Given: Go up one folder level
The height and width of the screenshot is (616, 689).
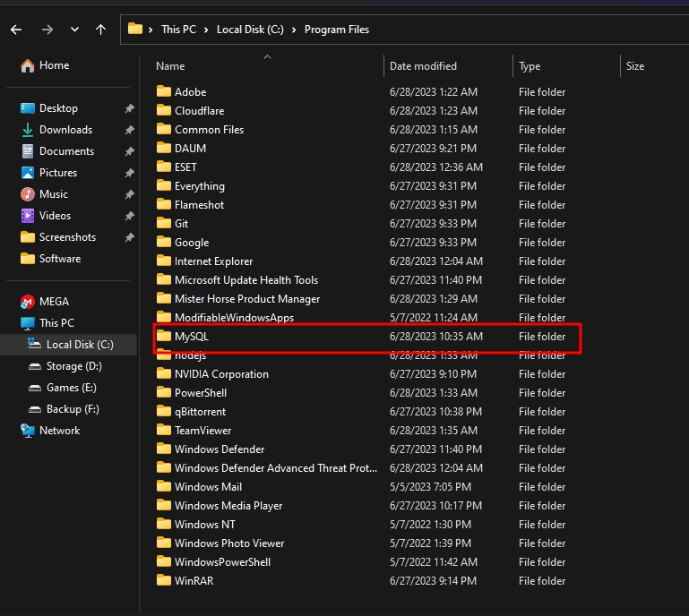Looking at the screenshot, I should [x=100, y=30].
